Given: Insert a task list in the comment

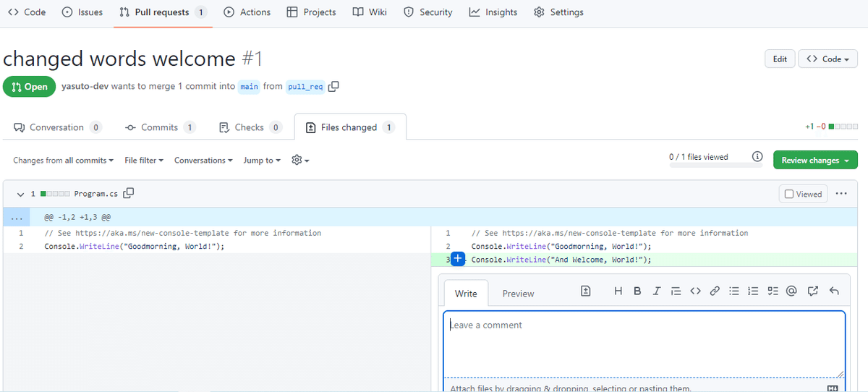Looking at the screenshot, I should [773, 291].
